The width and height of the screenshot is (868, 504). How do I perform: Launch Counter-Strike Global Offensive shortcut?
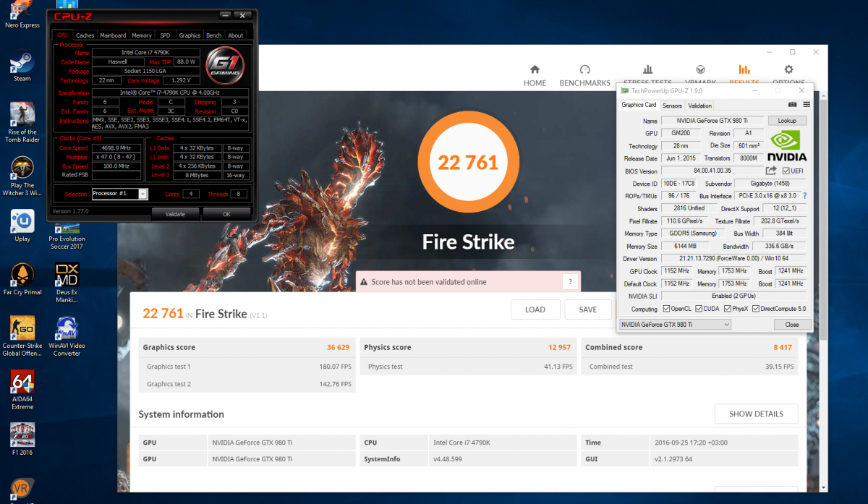(x=22, y=336)
